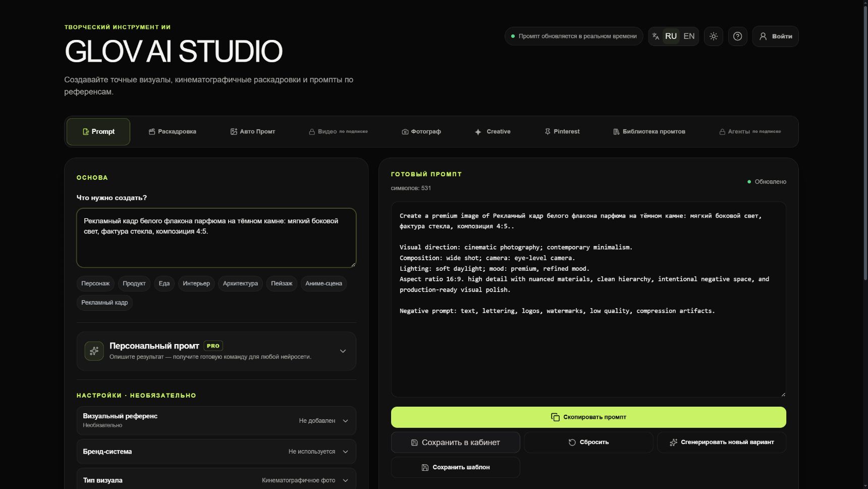Image resolution: width=868 pixels, height=489 pixels.
Task: Click the Обновлено status indicator
Action: click(x=767, y=182)
